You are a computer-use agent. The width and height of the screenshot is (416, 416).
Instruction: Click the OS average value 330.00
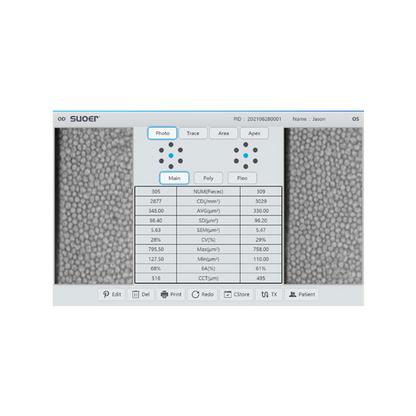click(x=261, y=211)
